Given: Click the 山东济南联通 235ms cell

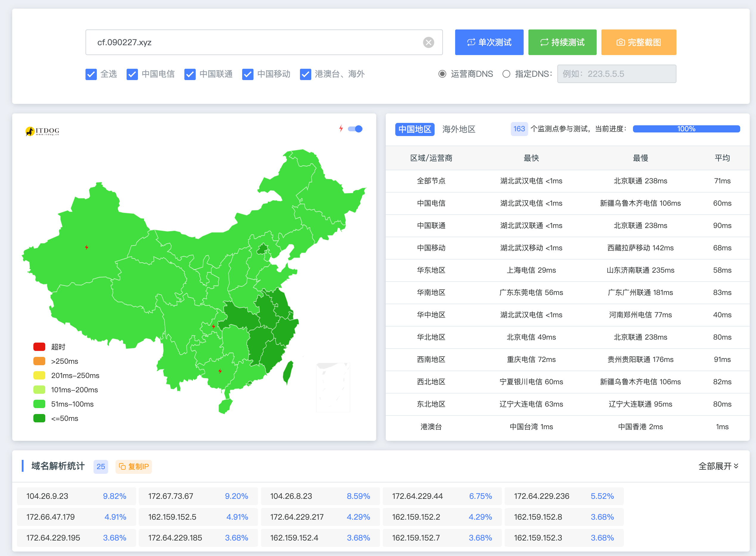Looking at the screenshot, I should click(x=640, y=270).
